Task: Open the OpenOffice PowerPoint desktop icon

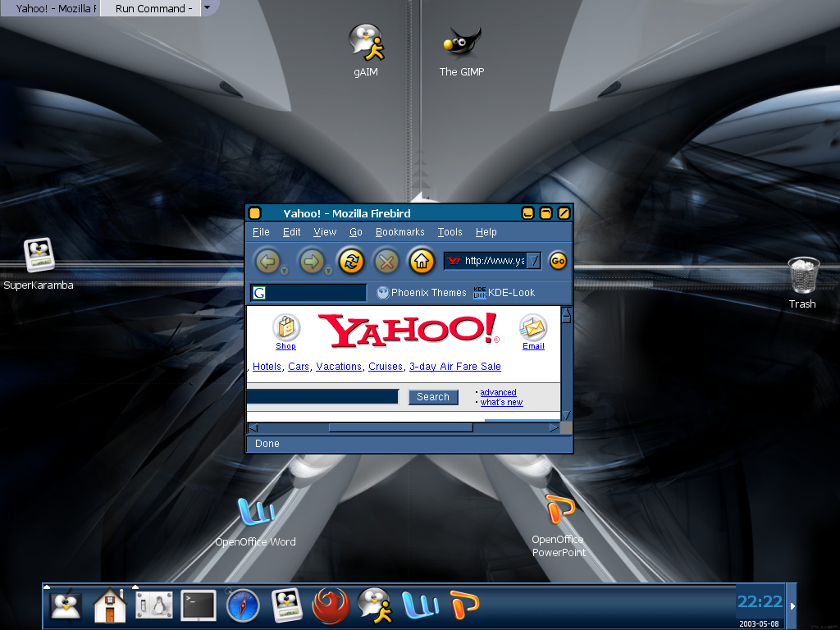Action: coord(559,525)
